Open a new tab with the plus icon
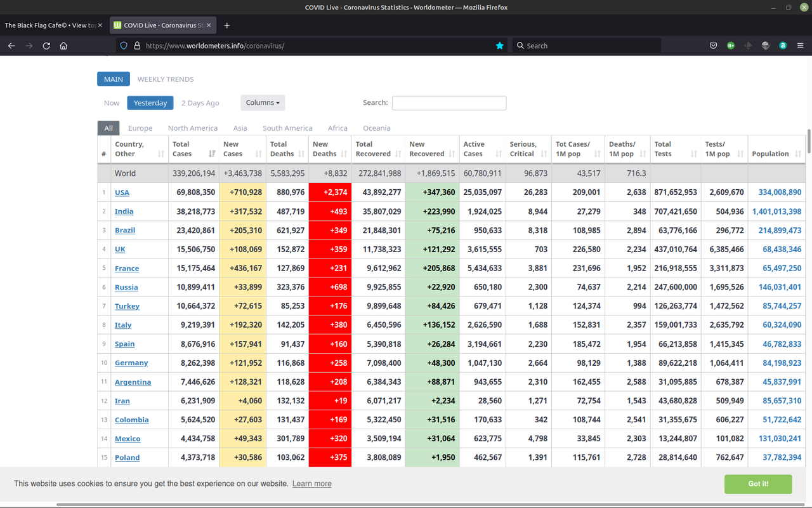The image size is (812, 508). tap(227, 25)
